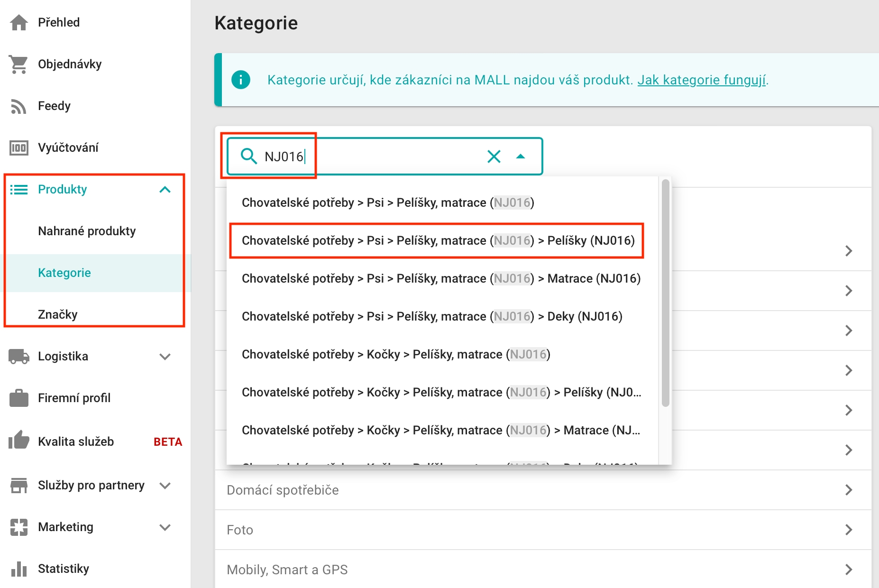Expand the Logistika menu section
879x588 pixels.
click(x=165, y=357)
